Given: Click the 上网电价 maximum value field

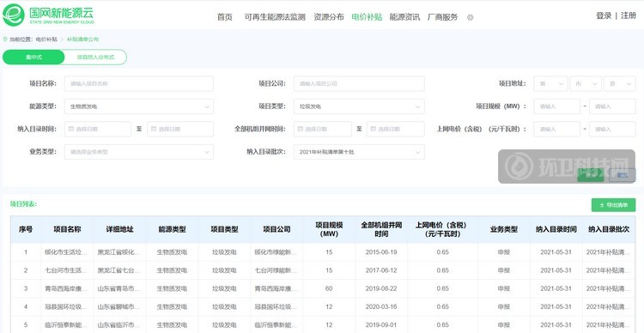Looking at the screenshot, I should point(612,130).
